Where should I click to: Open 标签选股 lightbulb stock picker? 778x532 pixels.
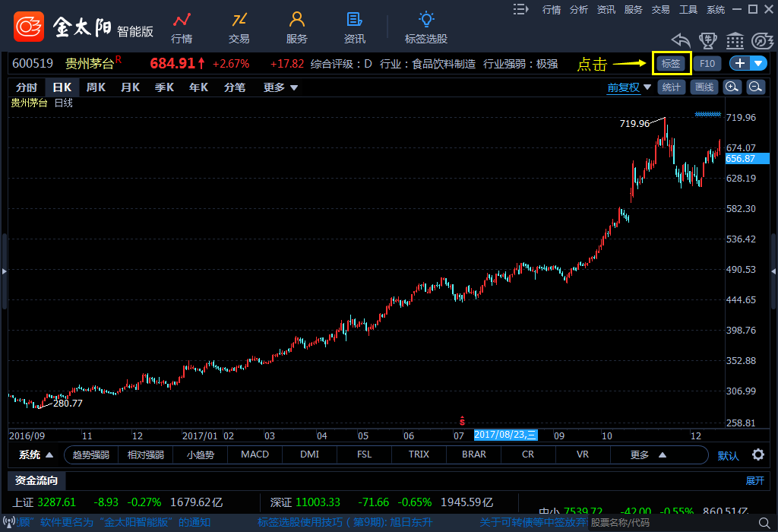[426, 28]
